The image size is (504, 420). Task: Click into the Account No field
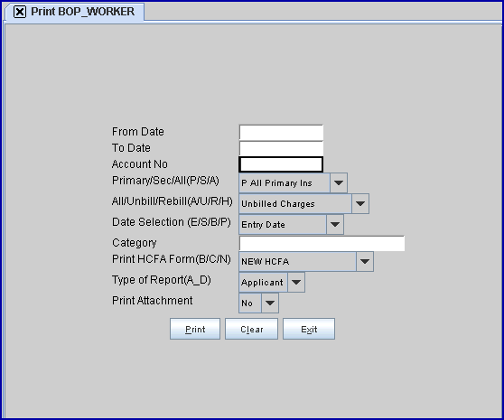coord(281,164)
